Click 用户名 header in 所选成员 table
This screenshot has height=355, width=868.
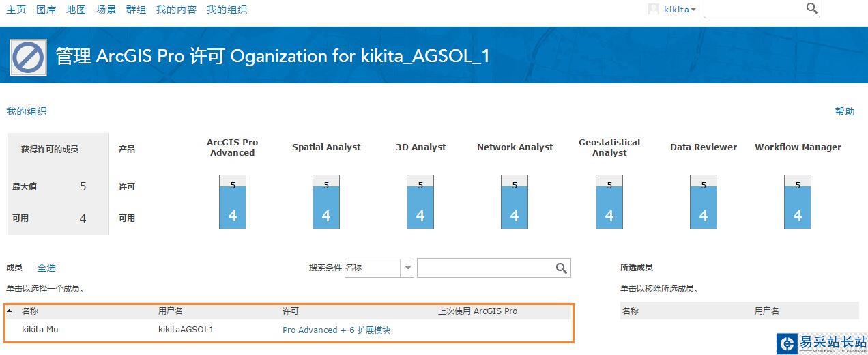pyautogui.click(x=767, y=311)
